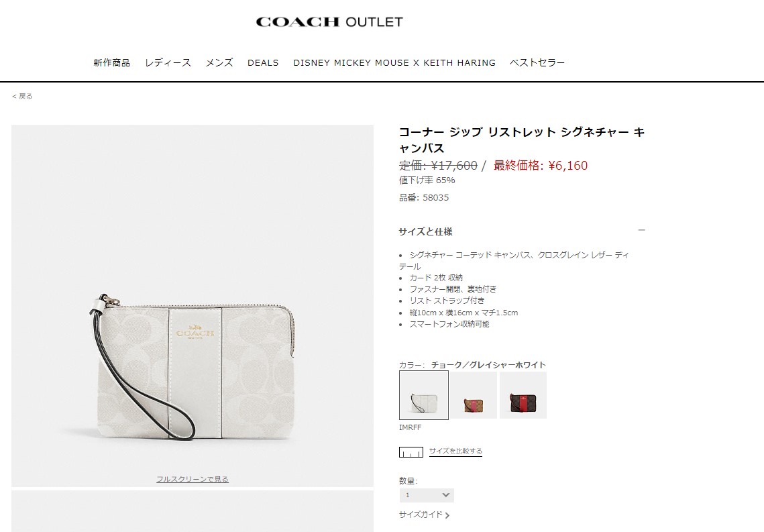The image size is (764, 532).
Task: Click the サイズと仕様 section heading
Action: pyautogui.click(x=426, y=231)
